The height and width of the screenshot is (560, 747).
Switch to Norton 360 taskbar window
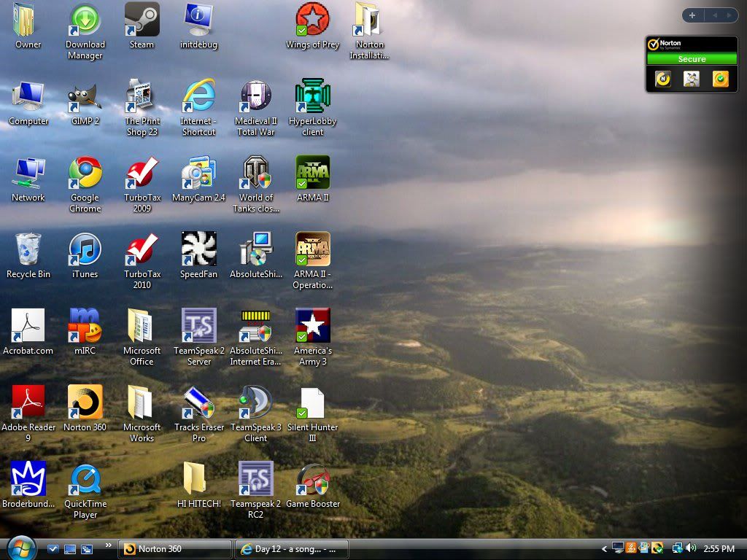(174, 549)
